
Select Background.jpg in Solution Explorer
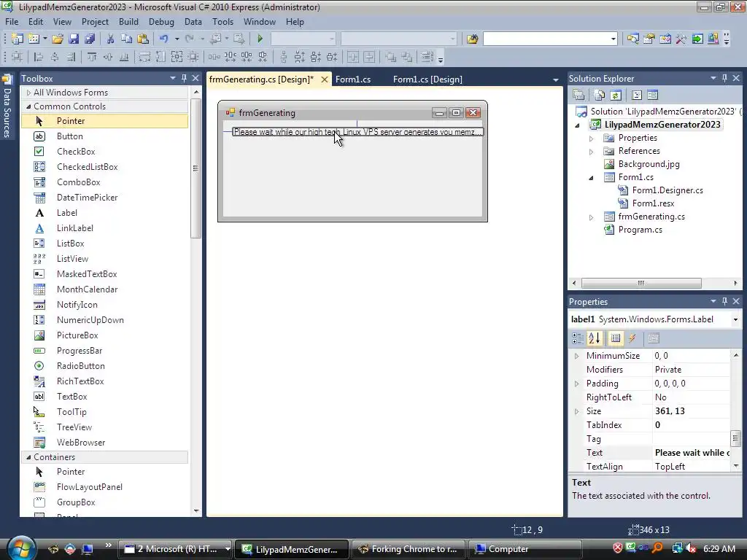[649, 164]
